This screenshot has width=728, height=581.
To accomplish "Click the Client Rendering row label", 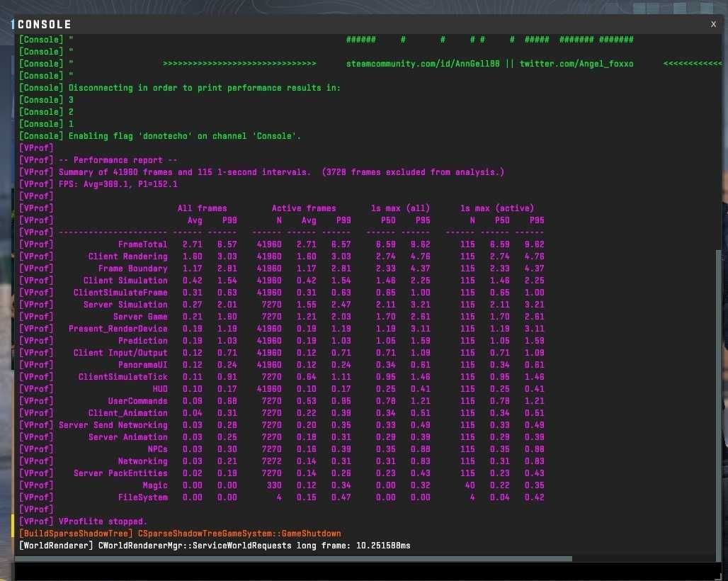I will coord(127,256).
